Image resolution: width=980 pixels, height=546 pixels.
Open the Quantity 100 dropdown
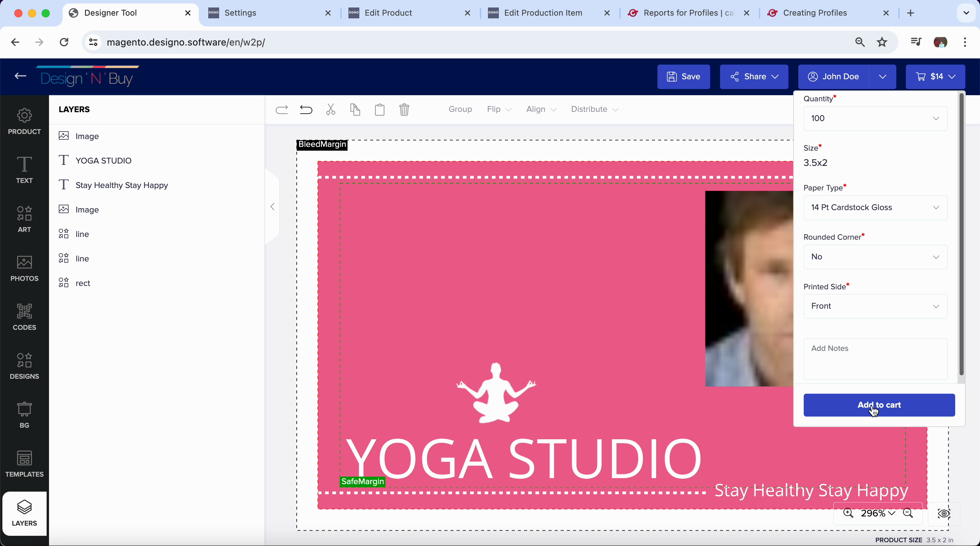tap(875, 119)
